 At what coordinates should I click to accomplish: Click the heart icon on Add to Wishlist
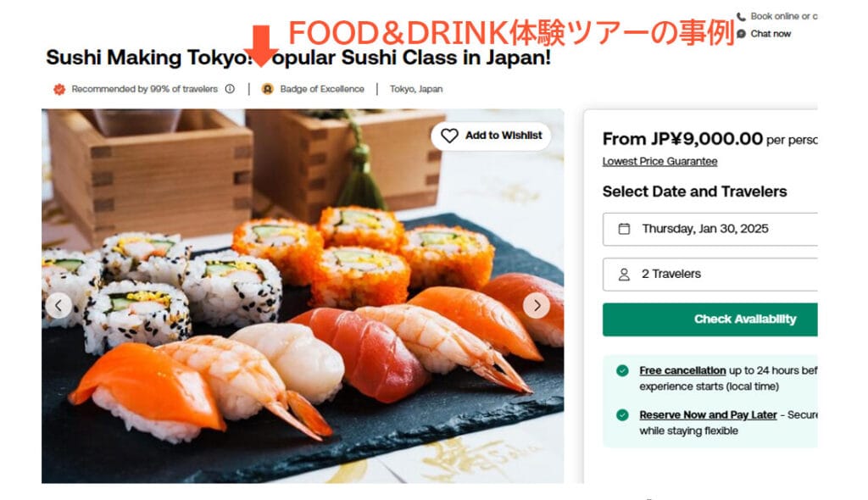pyautogui.click(x=449, y=136)
